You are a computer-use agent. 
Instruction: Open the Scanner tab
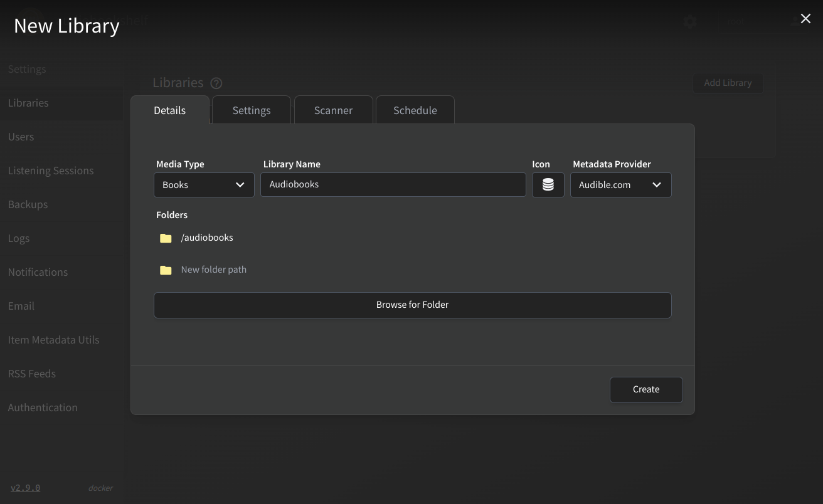coord(333,110)
